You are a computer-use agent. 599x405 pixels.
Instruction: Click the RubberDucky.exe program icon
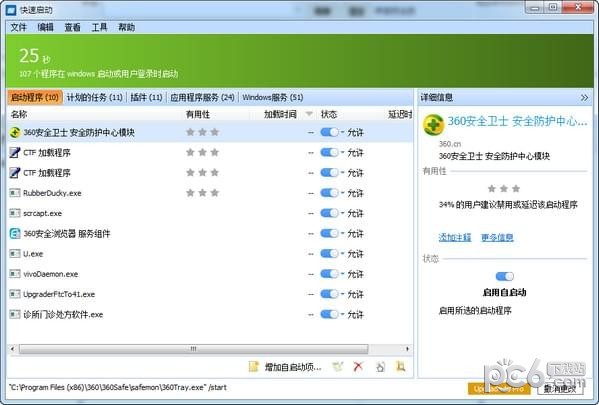click(15, 193)
